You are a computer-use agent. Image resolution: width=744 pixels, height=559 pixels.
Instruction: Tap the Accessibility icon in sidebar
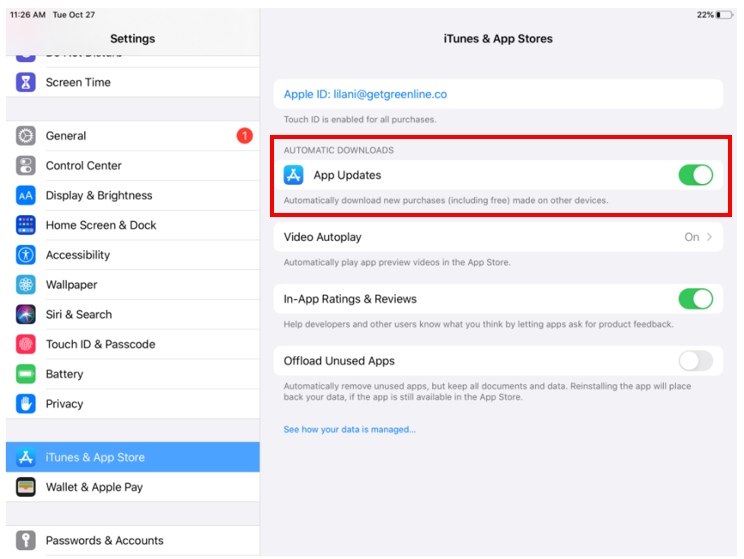coord(26,255)
